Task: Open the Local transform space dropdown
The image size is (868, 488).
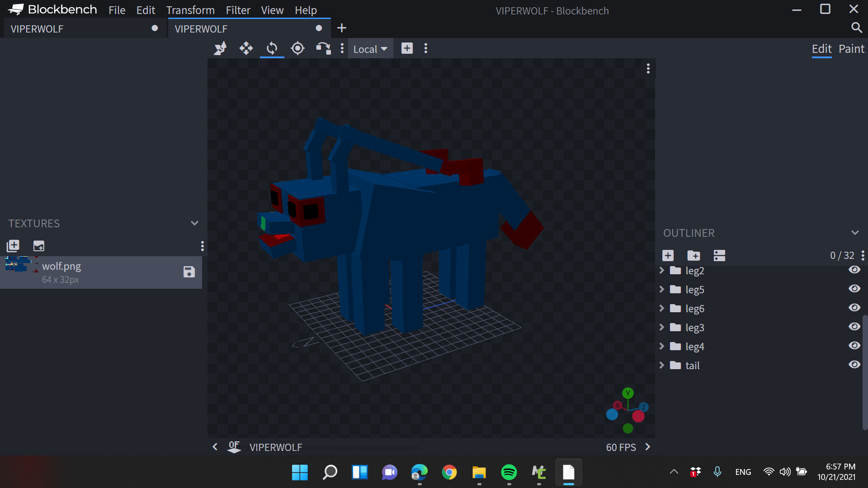Action: point(370,49)
